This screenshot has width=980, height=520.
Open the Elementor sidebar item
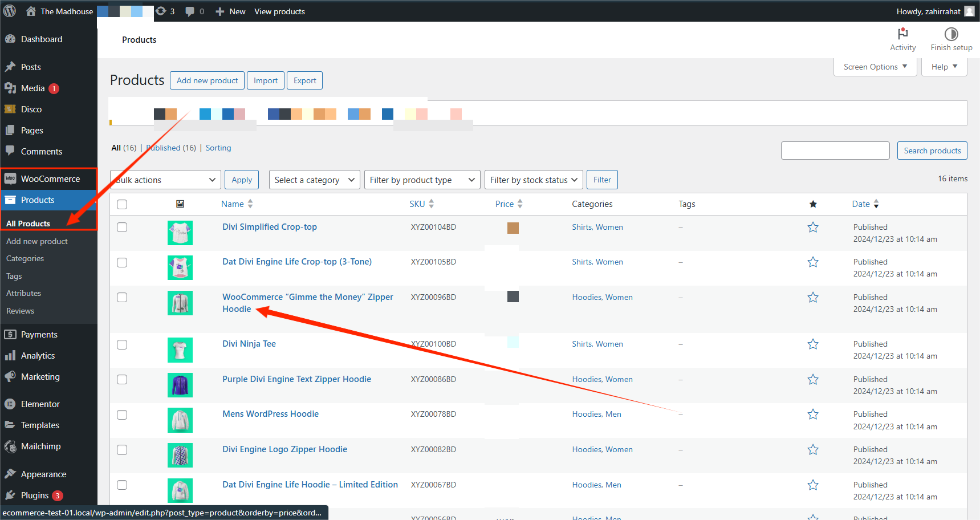[x=40, y=404]
